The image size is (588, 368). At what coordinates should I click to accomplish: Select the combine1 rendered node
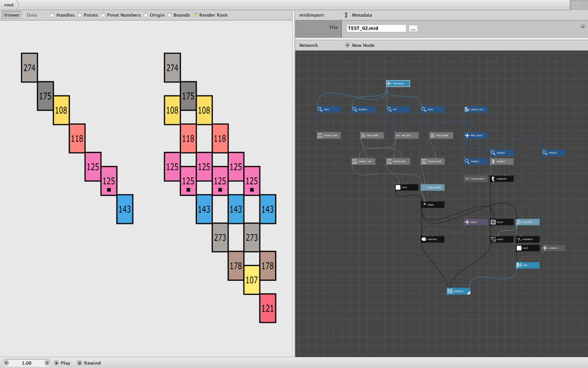(459, 291)
